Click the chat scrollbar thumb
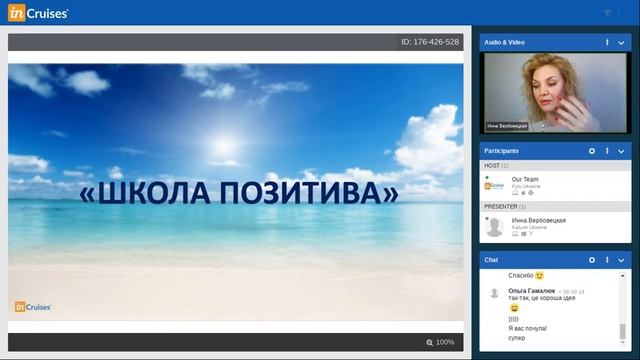 622,331
